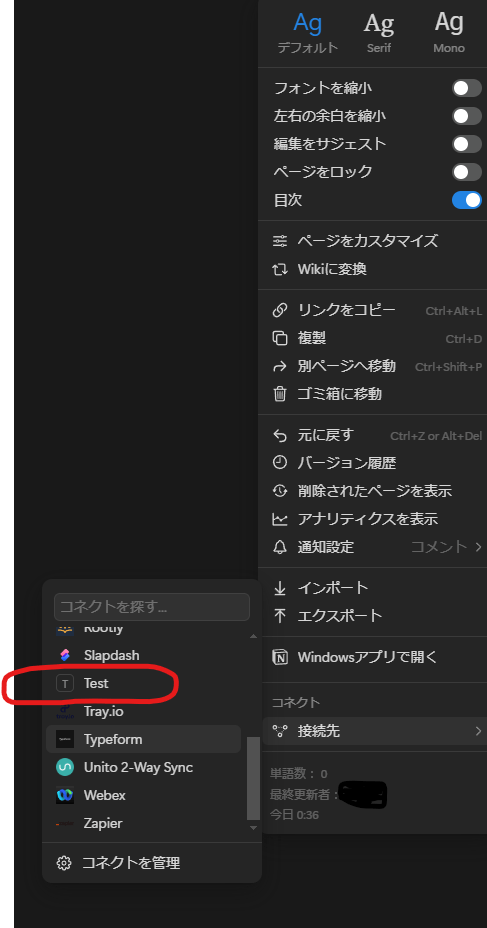Select the Webex connection name
The width and height of the screenshot is (487, 928).
click(105, 795)
